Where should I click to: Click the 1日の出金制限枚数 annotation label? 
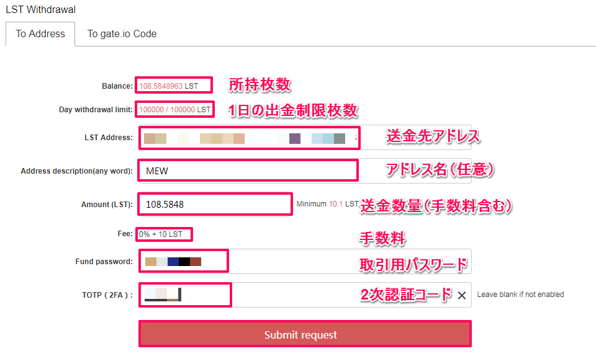[292, 110]
